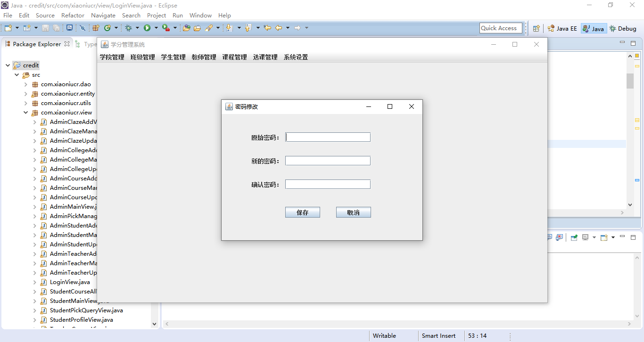
Task: Click the Search flashlight toolbar icon
Action: [209, 28]
